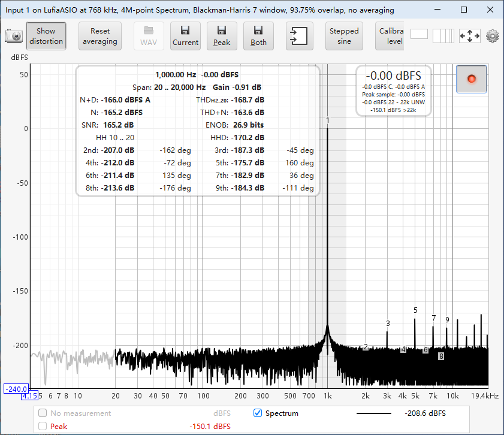Click the fundamental marker 1 label
This screenshot has width=504, height=435.
click(x=328, y=120)
